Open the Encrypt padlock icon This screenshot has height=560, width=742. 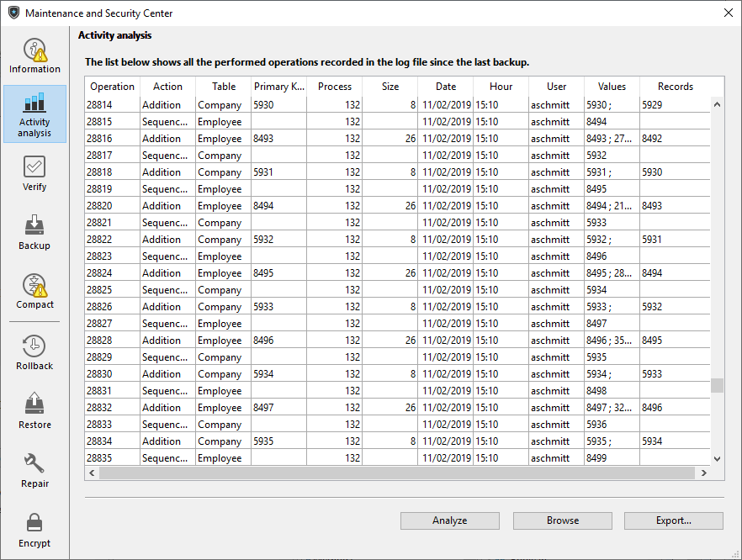coord(34,524)
